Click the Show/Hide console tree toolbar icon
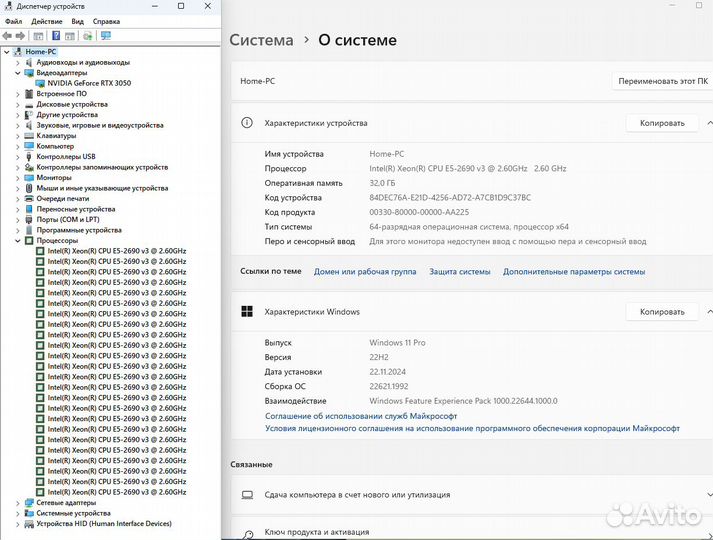713x540 pixels. coord(38,36)
